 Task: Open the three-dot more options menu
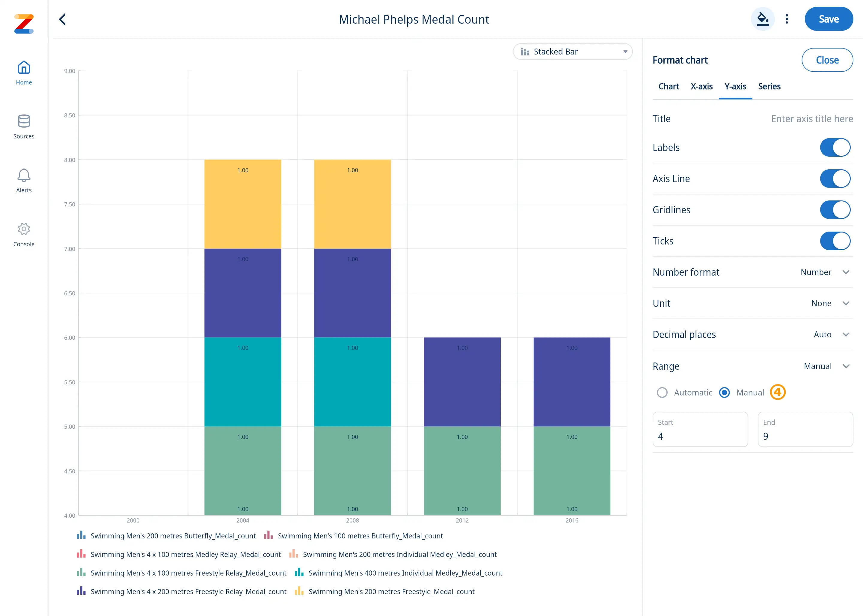(x=787, y=19)
